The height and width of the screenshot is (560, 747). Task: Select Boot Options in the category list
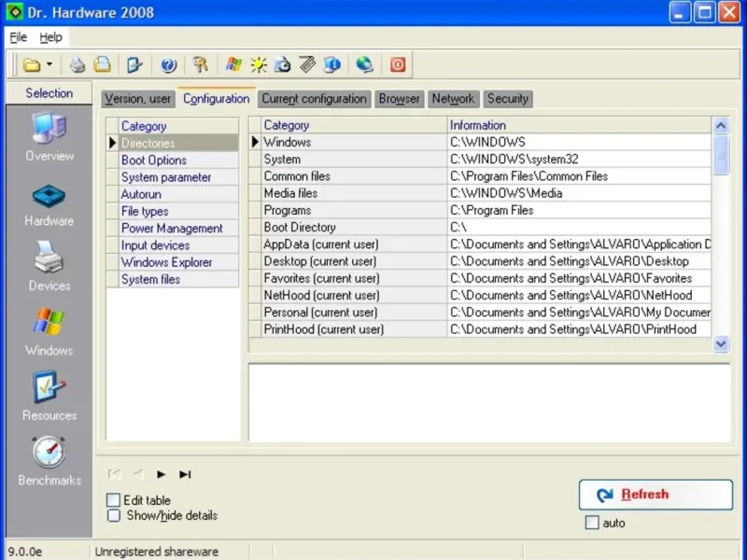(154, 161)
